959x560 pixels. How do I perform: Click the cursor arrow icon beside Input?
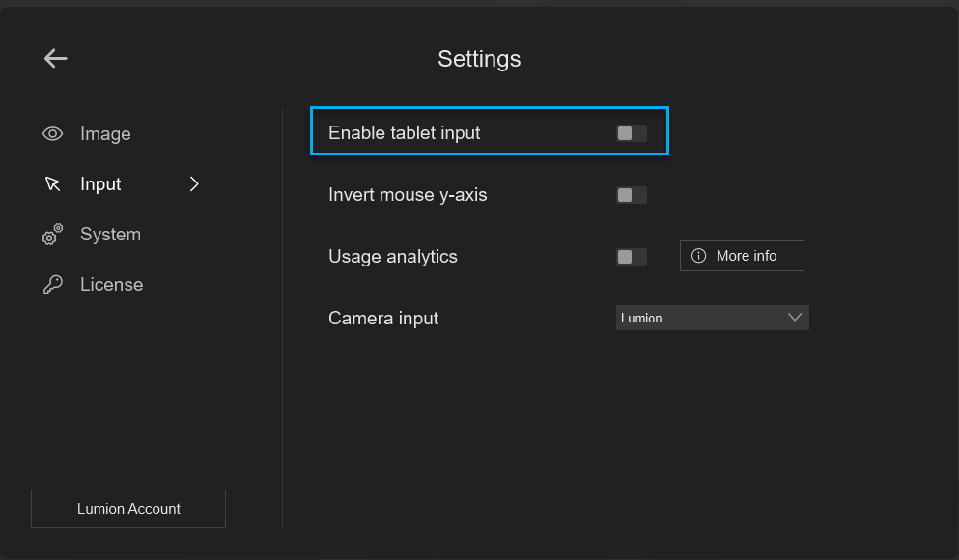[52, 184]
